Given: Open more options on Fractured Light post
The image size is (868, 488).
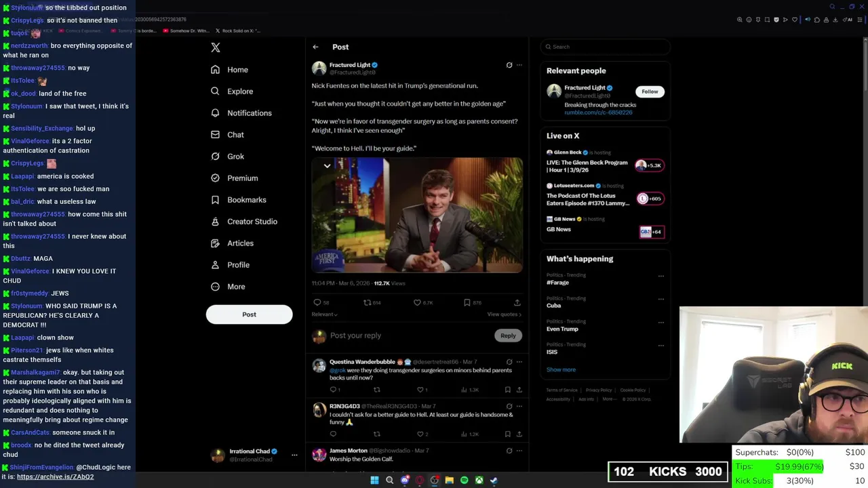Looking at the screenshot, I should pos(519,65).
